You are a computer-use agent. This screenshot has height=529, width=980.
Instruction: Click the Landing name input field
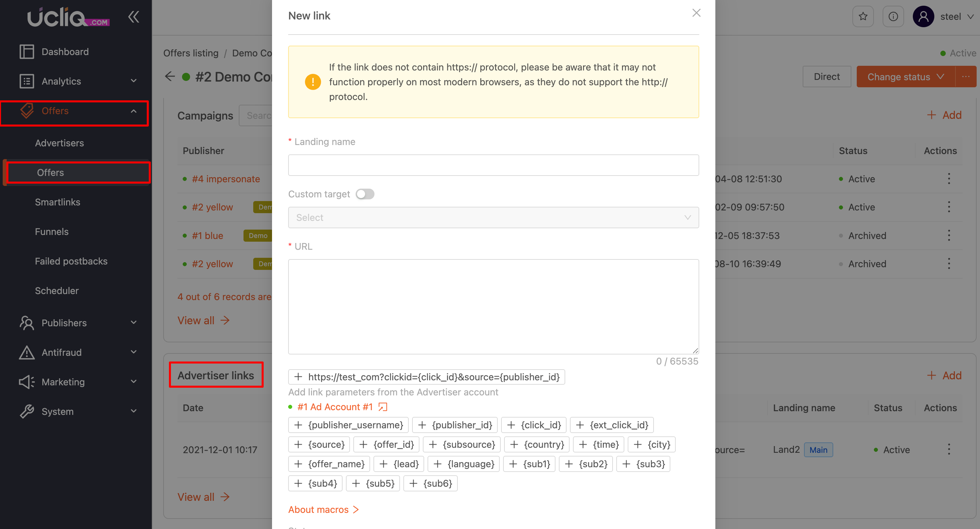[x=493, y=165]
